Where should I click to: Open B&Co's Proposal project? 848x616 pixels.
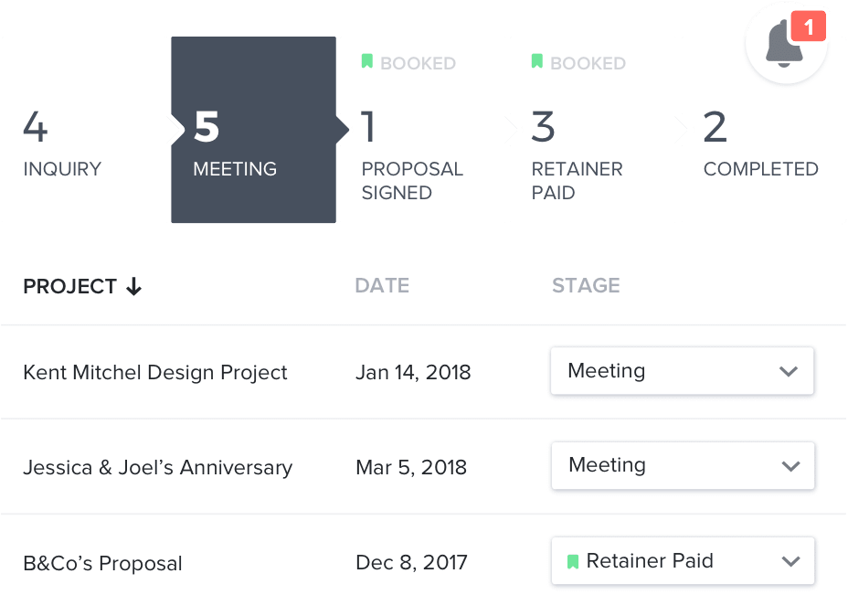click(x=102, y=564)
